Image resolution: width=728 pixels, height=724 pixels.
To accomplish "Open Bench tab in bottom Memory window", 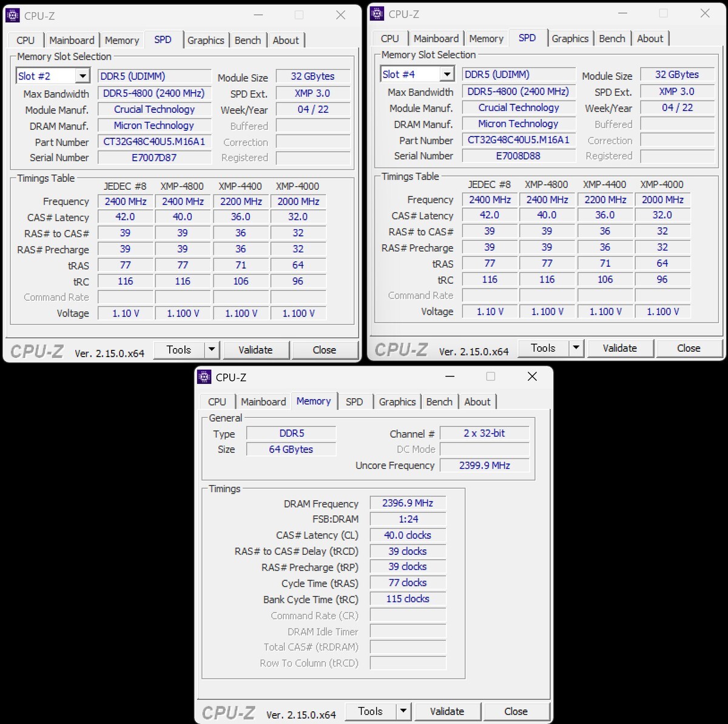I will [439, 401].
